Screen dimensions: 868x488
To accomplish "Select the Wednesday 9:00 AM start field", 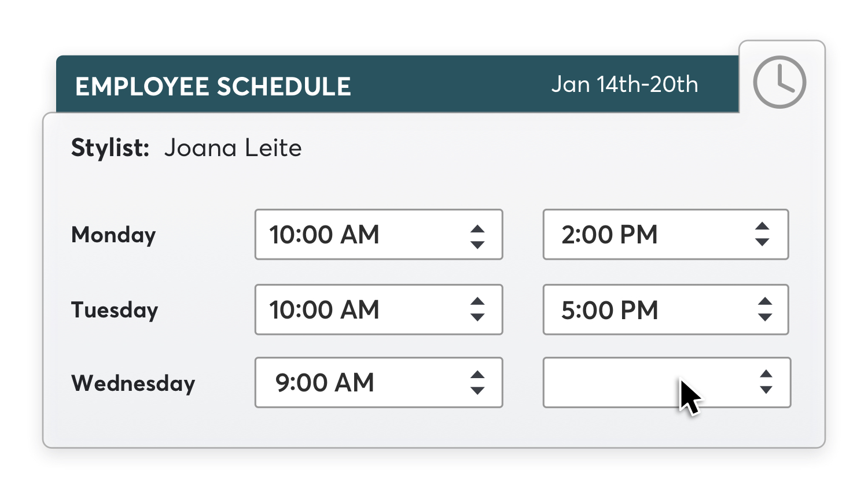I will pos(359,383).
